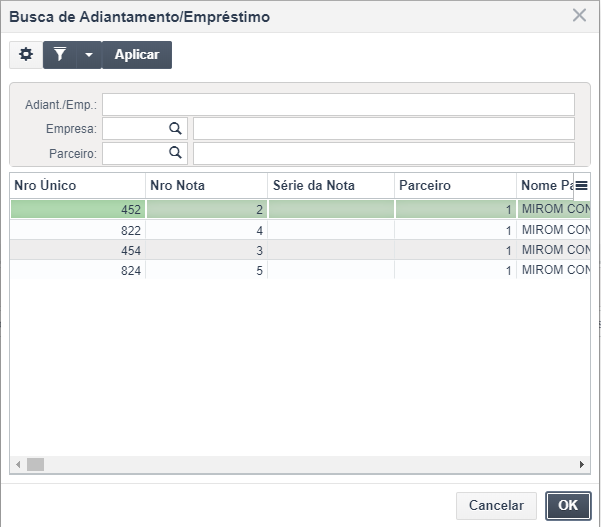Viewport: 601px width, 527px height.
Task: Expand the filter options dropdown arrow
Action: click(89, 55)
